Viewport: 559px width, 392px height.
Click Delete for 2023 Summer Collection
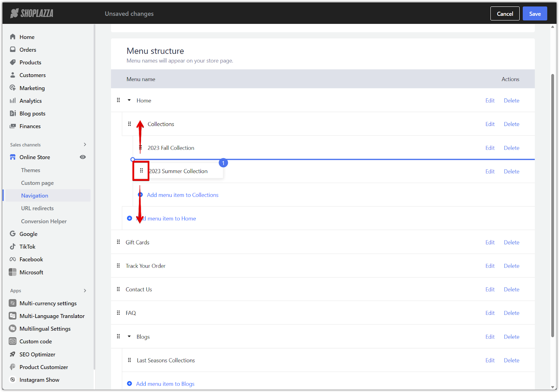(511, 171)
